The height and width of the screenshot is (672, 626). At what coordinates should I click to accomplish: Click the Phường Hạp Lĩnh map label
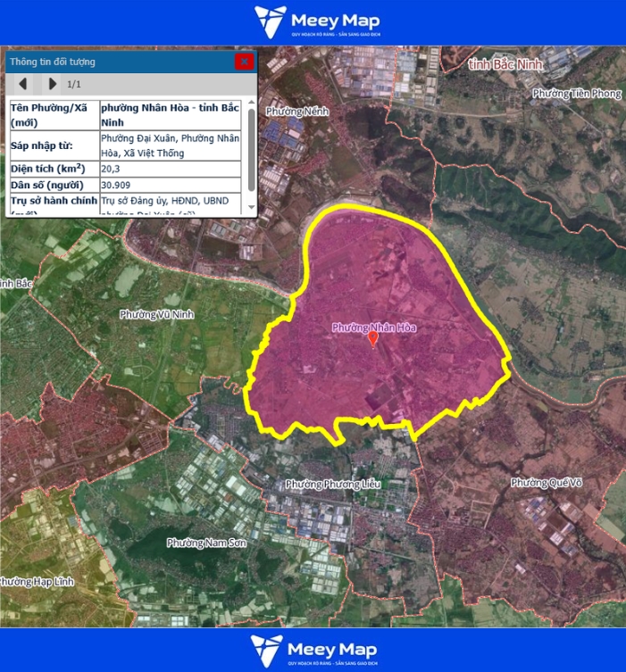pos(36,582)
